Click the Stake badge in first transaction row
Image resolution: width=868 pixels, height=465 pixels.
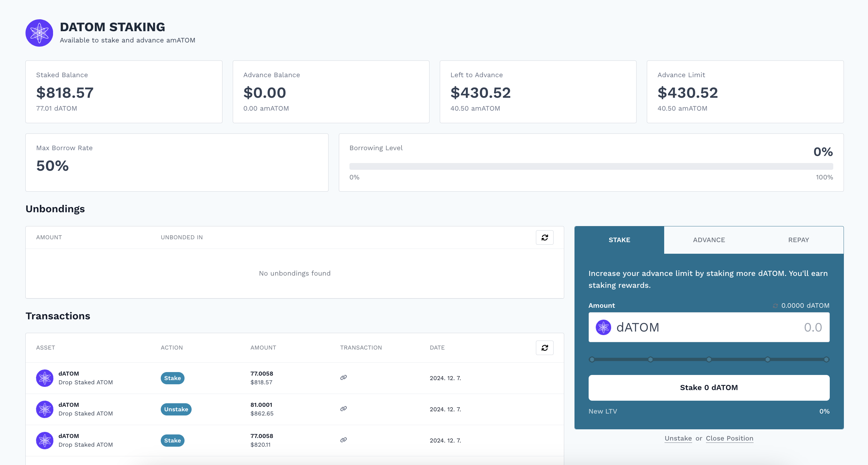[x=172, y=378]
